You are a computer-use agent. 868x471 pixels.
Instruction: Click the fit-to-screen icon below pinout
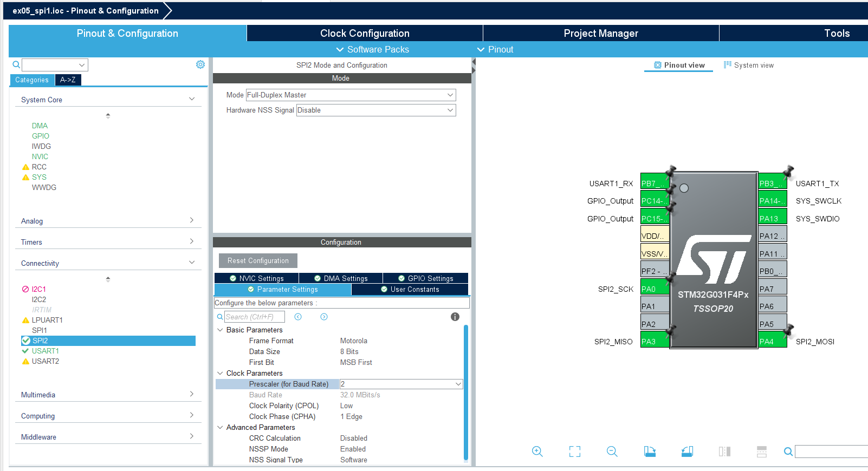tap(575, 452)
